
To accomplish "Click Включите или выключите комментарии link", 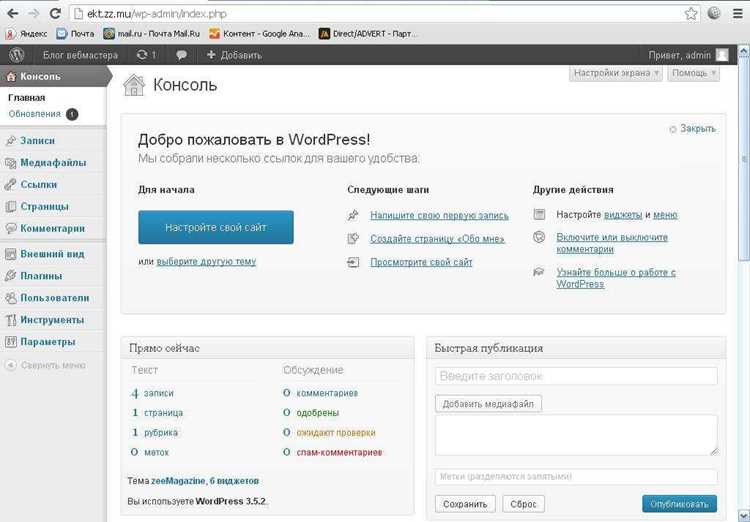I will 612,243.
